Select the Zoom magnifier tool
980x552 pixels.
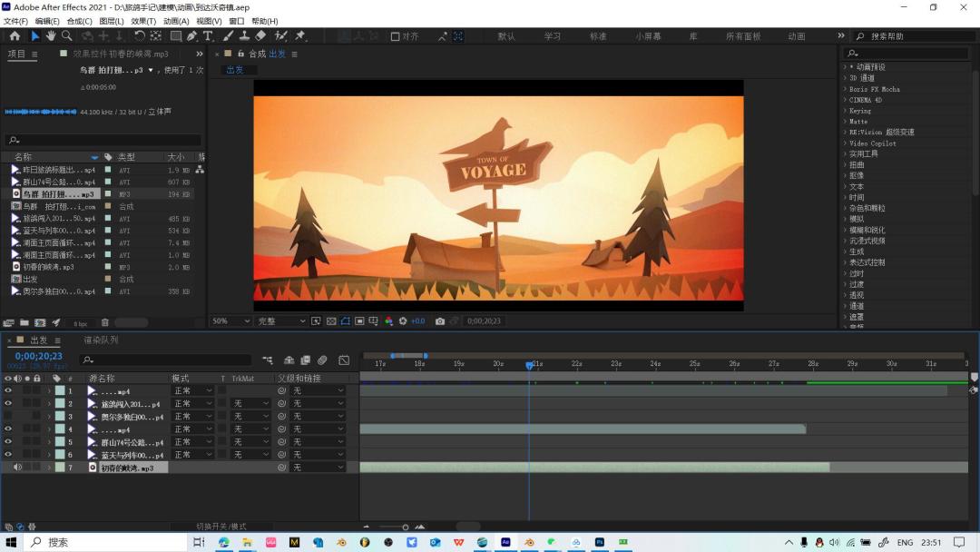(x=66, y=36)
